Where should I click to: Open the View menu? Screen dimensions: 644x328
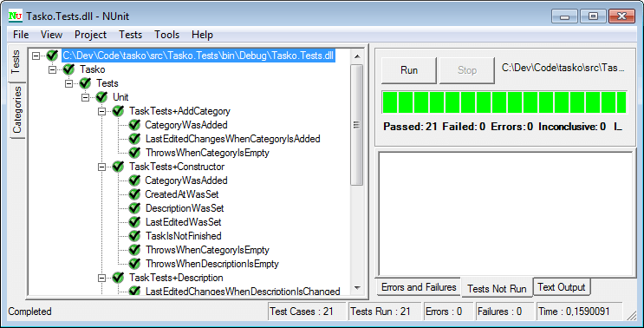51,35
